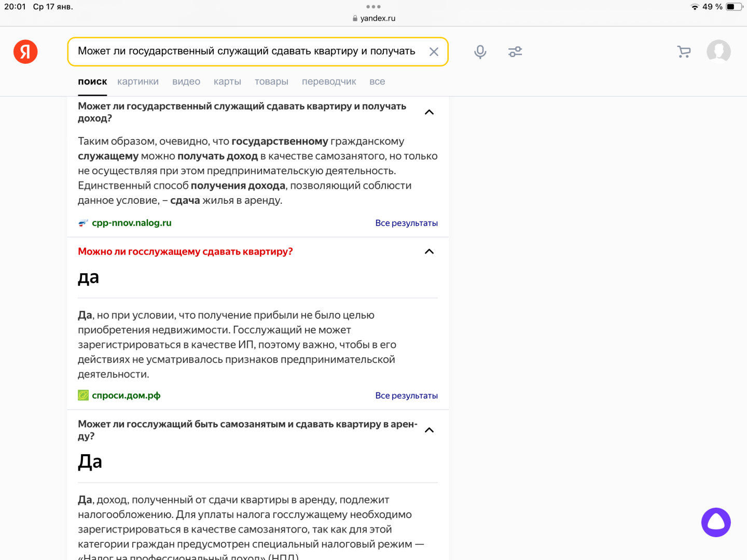Screen dimensions: 747x560
Task: Tap answer paragraph starting 'Таким образом, очевидно'
Action: point(258,171)
